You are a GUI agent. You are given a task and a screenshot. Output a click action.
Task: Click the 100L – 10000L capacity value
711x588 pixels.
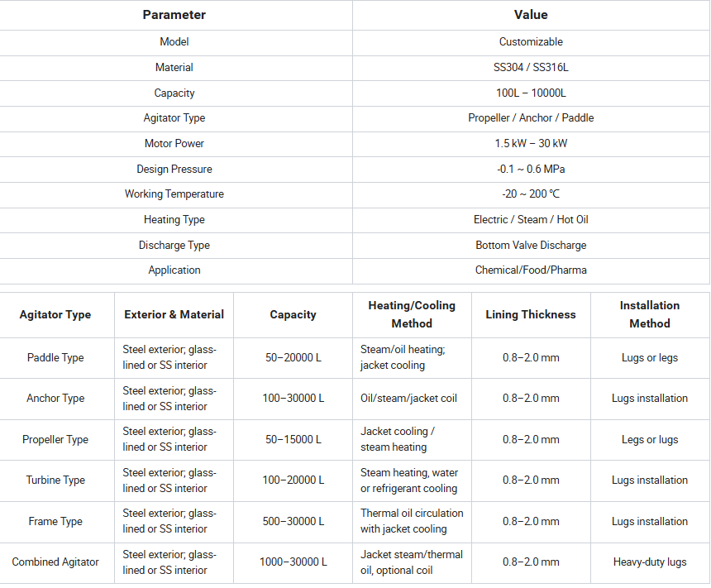[531, 93]
